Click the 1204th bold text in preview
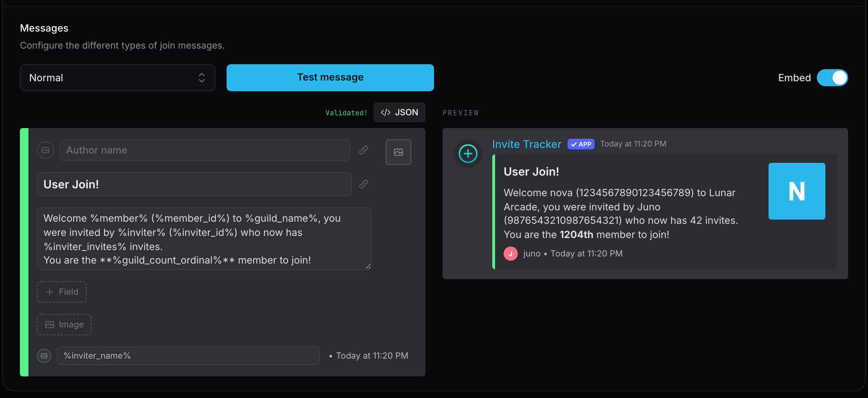Screen dimensions: 868x398 click(576, 234)
